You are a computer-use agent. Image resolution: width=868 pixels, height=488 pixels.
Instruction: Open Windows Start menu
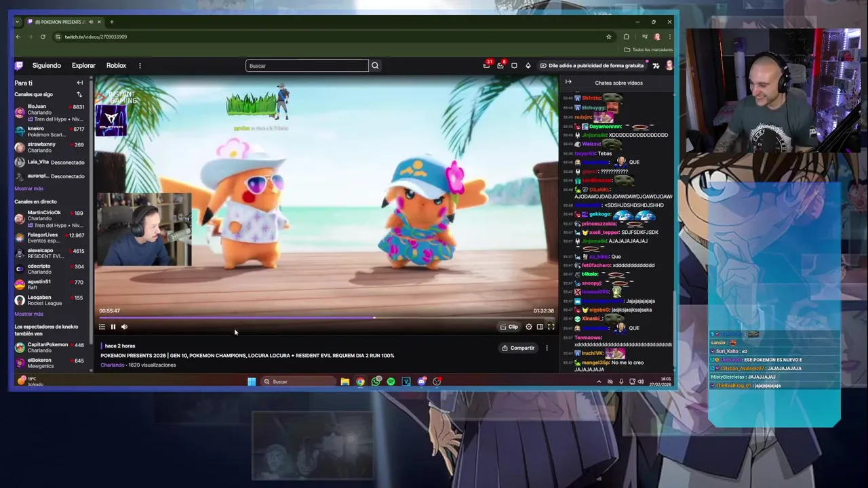point(252,382)
